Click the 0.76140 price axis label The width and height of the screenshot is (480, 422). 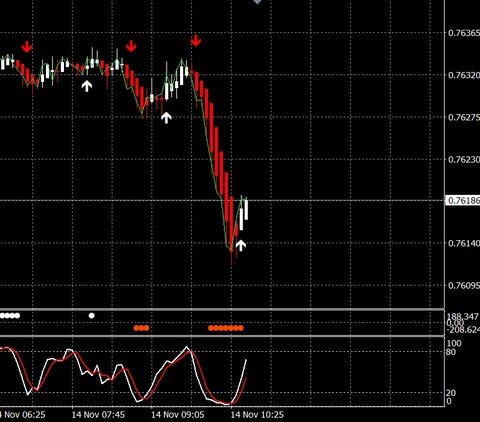464,243
